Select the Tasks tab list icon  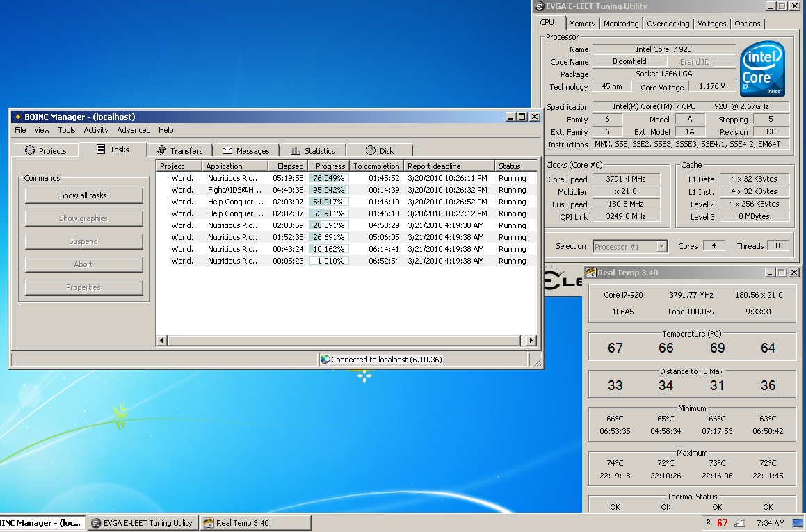coord(101,149)
